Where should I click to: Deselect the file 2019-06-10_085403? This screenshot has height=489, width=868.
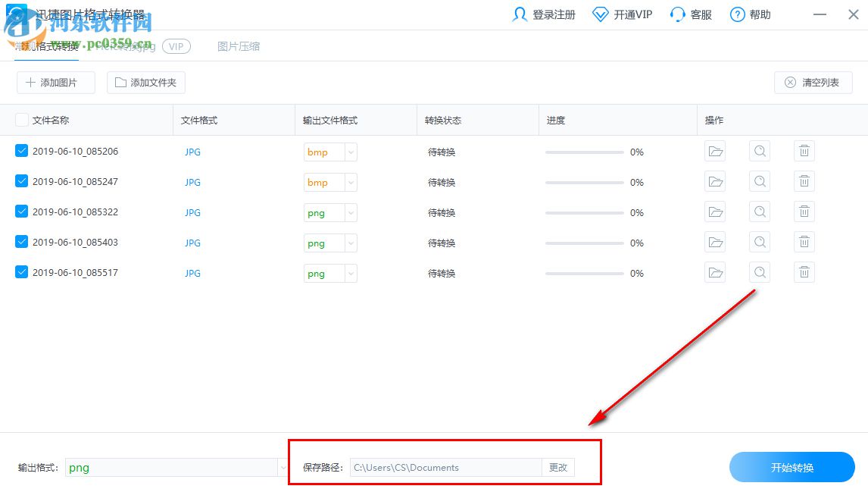[x=21, y=241]
